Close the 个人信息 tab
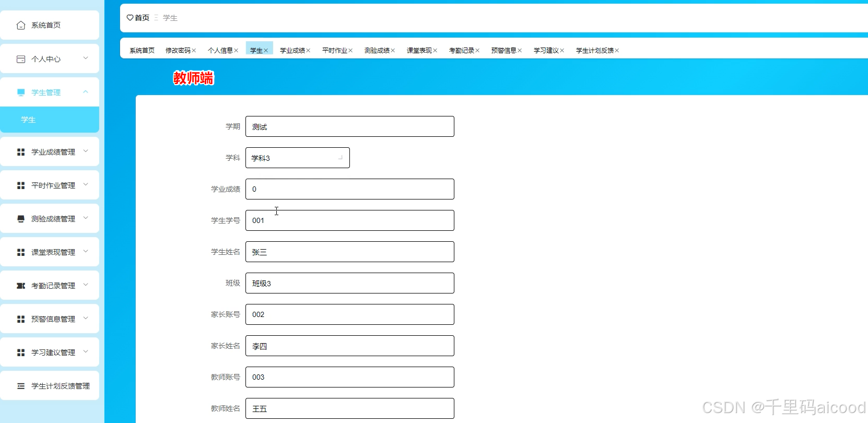Viewport: 868px width, 423px height. tap(236, 51)
